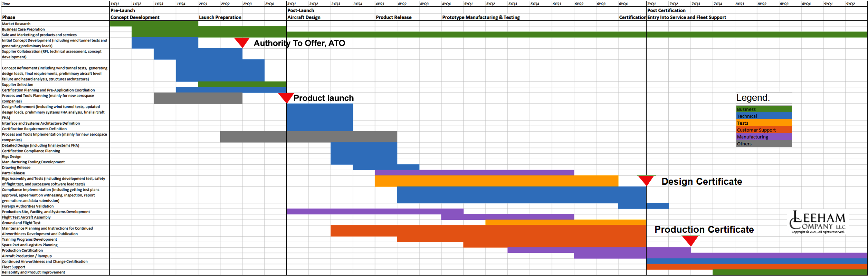Click the 'Supplier Selection' row label
This screenshot has width=868, height=278.
pos(18,85)
